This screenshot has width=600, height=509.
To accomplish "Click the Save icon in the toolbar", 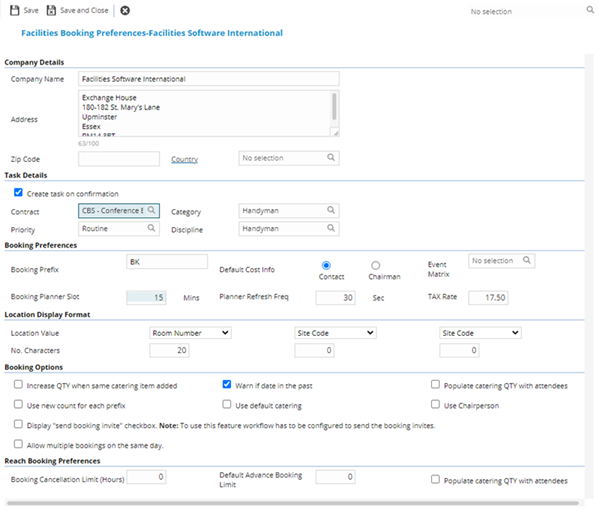I will pos(13,11).
